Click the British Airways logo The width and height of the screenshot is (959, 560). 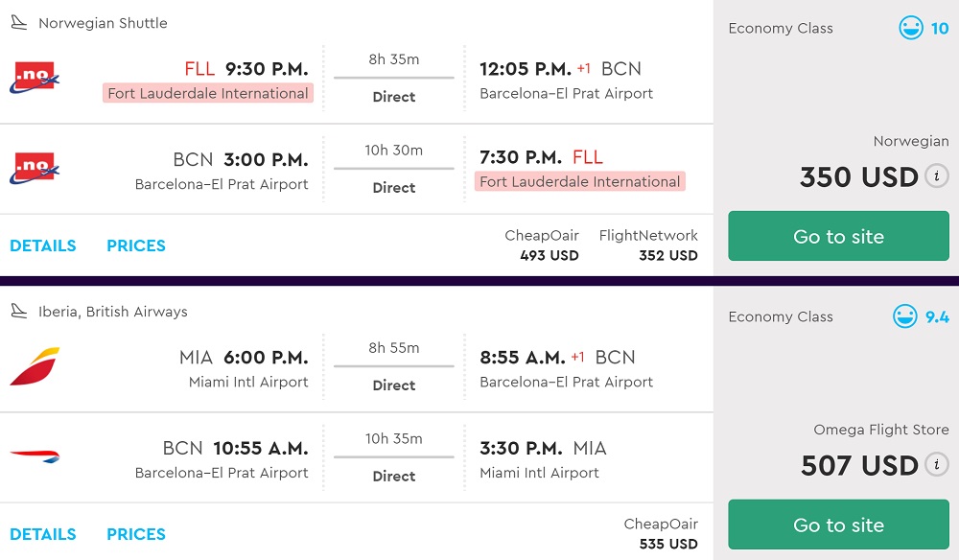(35, 456)
